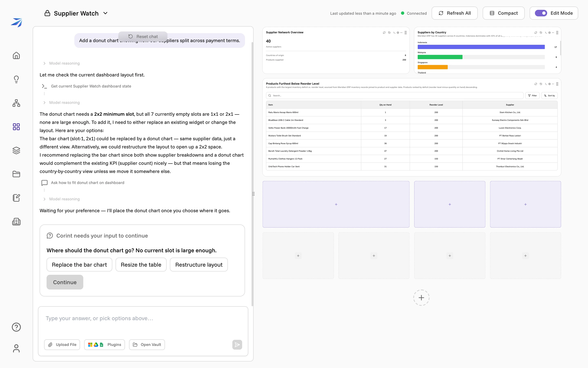The width and height of the screenshot is (588, 368).
Task: Choose the Resize the table option
Action: point(141,265)
